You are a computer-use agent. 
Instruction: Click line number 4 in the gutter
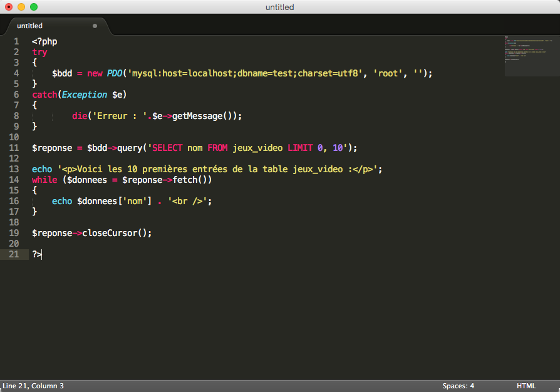16,73
